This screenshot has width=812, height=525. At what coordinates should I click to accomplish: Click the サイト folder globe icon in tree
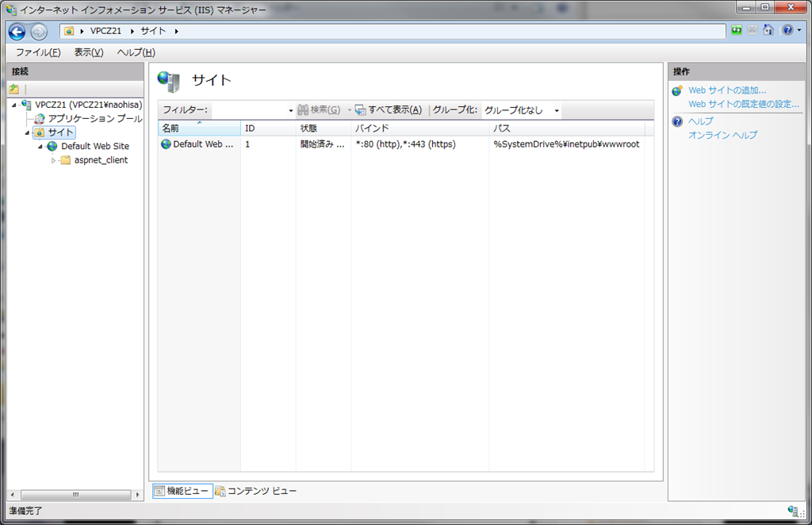pyautogui.click(x=40, y=132)
